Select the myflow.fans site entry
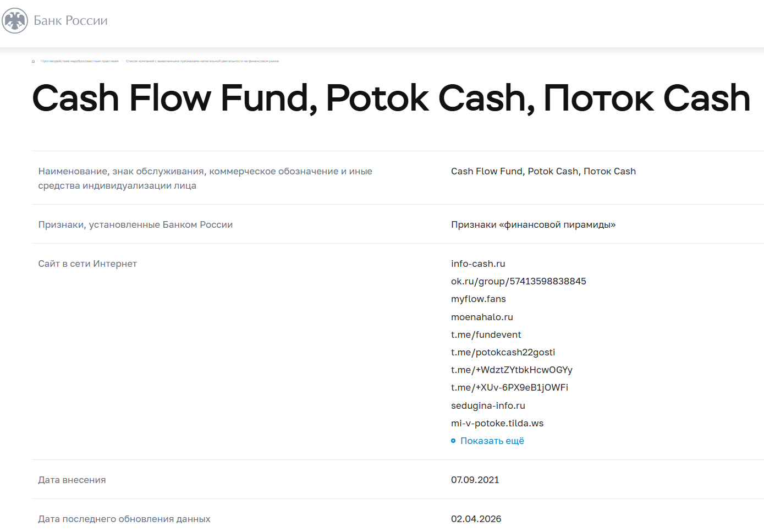 (x=478, y=299)
